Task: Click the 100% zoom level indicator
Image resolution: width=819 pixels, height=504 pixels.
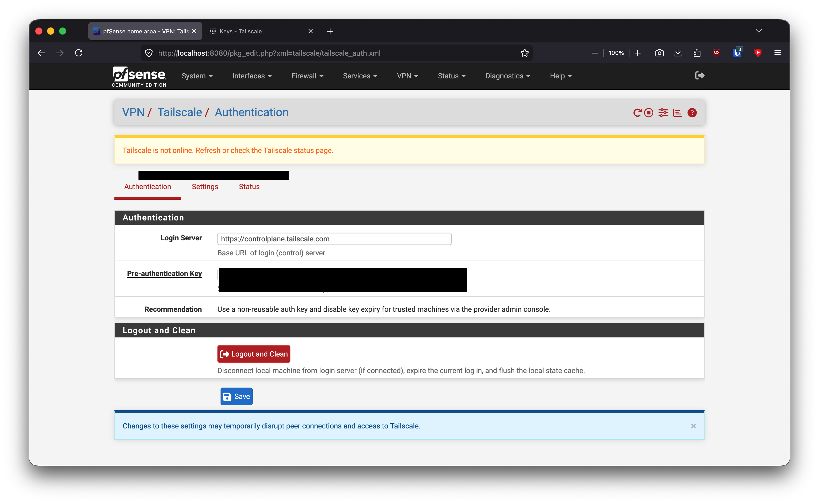Action: tap(616, 53)
